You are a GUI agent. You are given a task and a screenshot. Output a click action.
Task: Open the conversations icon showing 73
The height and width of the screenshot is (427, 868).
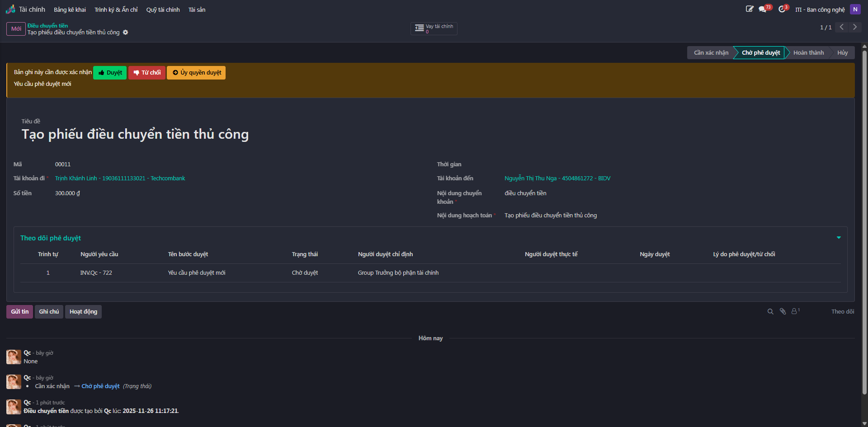(x=765, y=9)
